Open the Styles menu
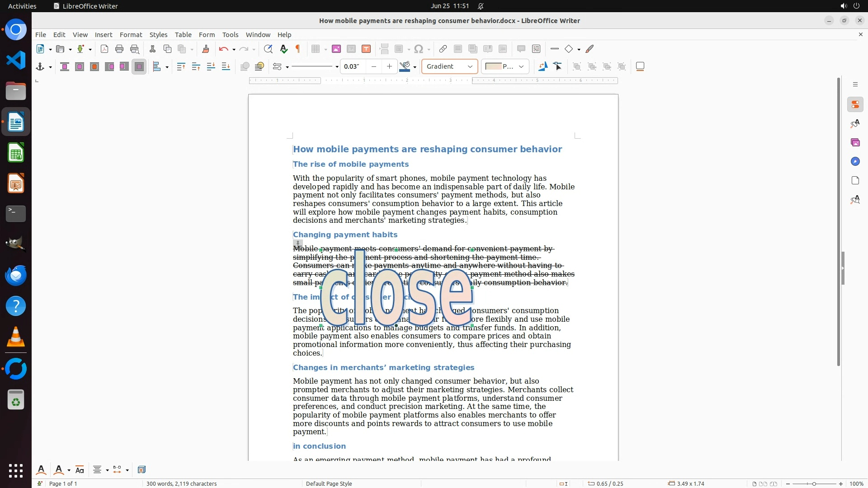Viewport: 868px width, 488px height. pos(158,34)
